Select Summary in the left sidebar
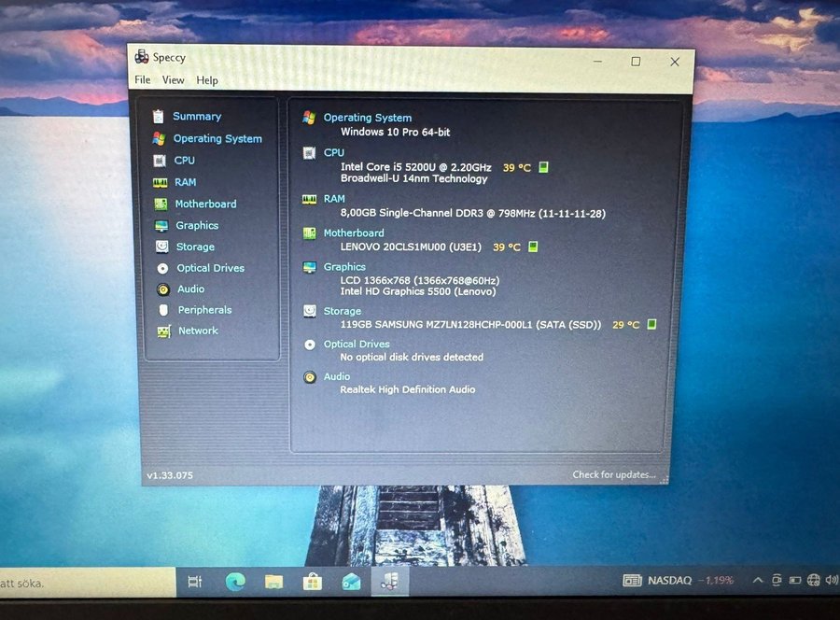The width and height of the screenshot is (840, 620). [196, 117]
